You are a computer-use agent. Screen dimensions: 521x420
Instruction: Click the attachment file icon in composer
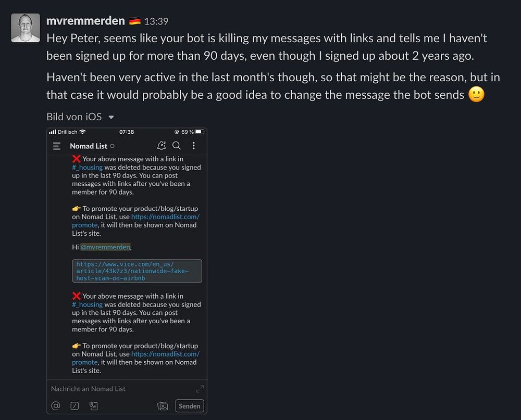(93, 405)
